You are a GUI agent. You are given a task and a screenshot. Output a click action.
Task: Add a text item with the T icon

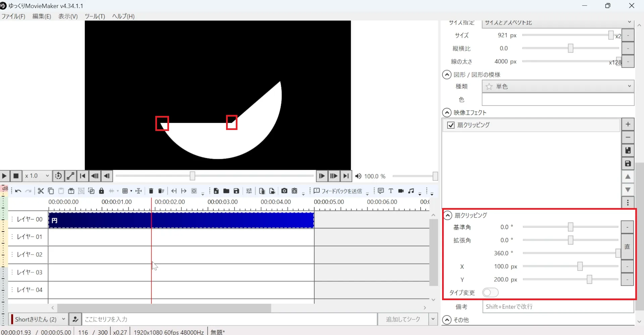(391, 191)
